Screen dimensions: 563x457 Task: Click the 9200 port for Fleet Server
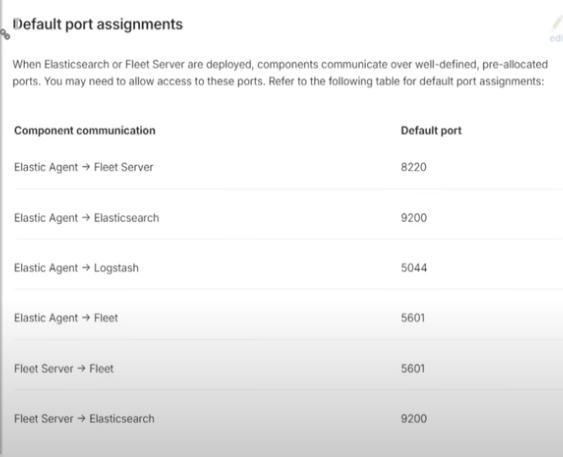pos(414,419)
